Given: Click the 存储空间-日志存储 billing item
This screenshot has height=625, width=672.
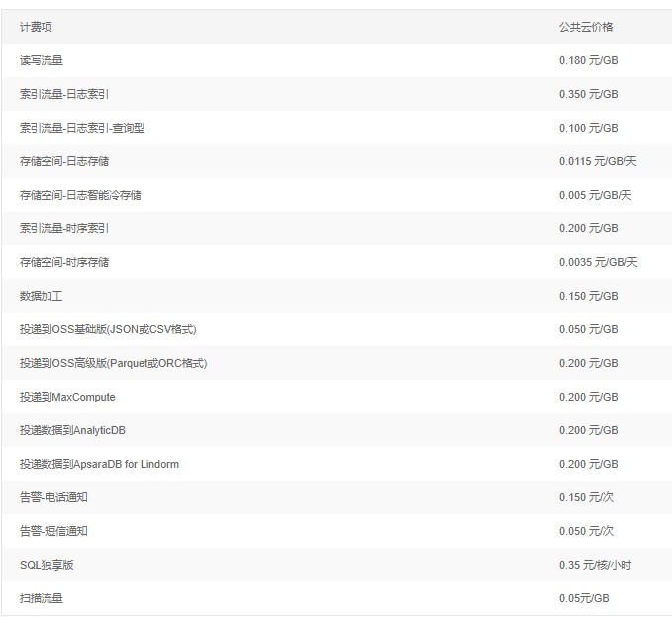Looking at the screenshot, I should [64, 161].
